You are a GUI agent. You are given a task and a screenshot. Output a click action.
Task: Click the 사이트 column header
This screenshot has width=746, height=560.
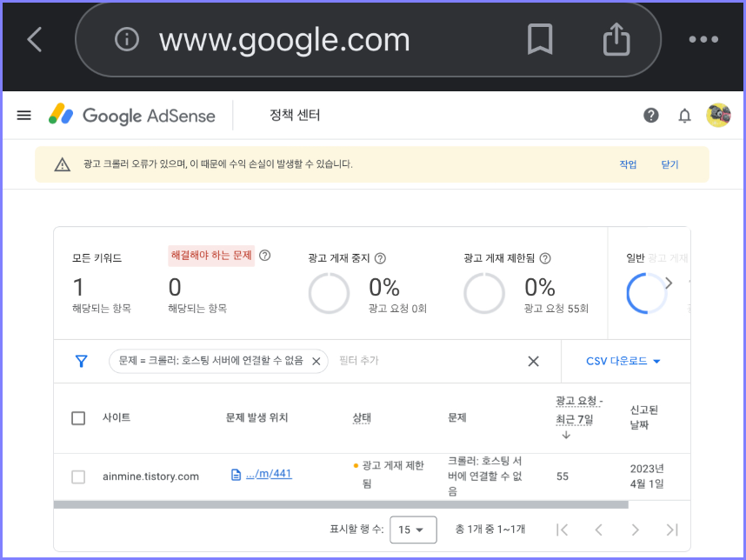point(117,417)
